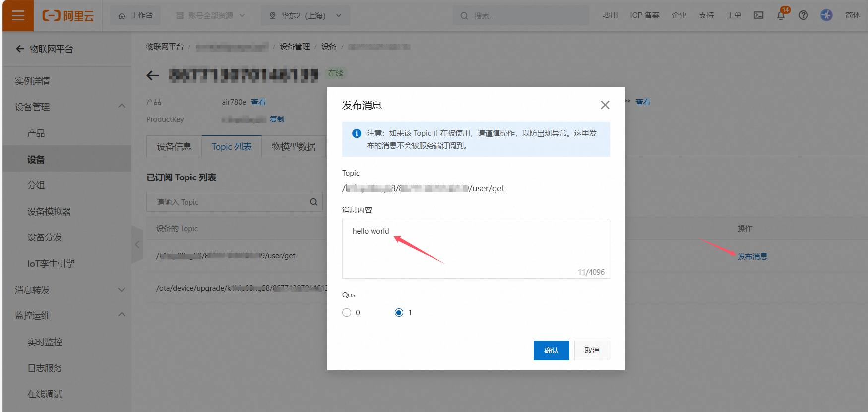Open the Cloud Shell terminal icon
This screenshot has width=868, height=412.
pos(758,15)
